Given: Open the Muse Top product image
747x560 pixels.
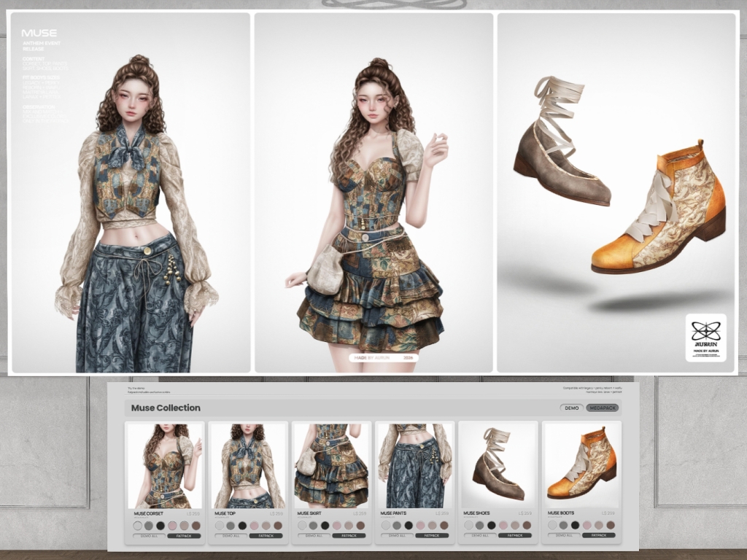Looking at the screenshot, I should point(248,465).
